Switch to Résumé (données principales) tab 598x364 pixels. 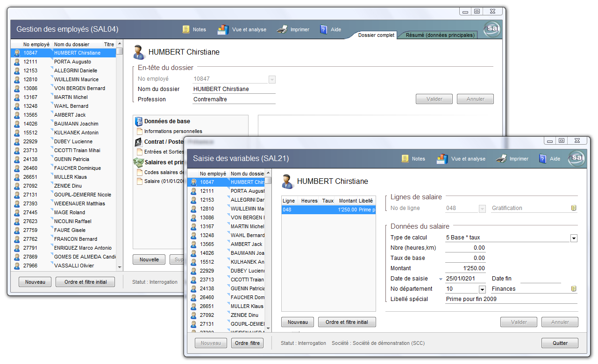tap(440, 35)
